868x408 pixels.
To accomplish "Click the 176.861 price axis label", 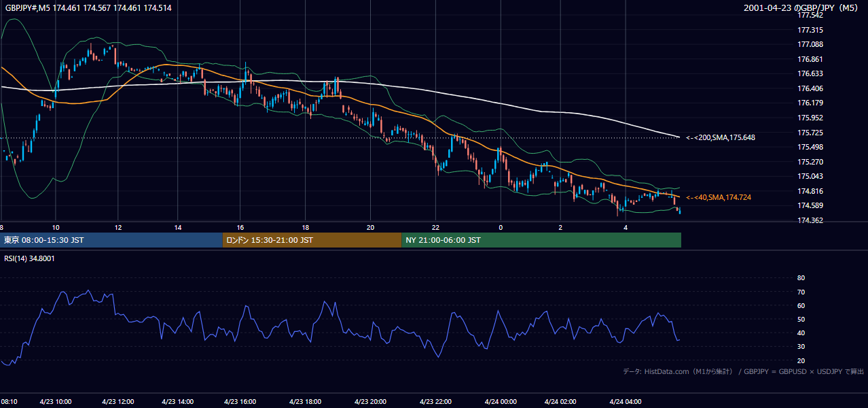I will 810,59.
